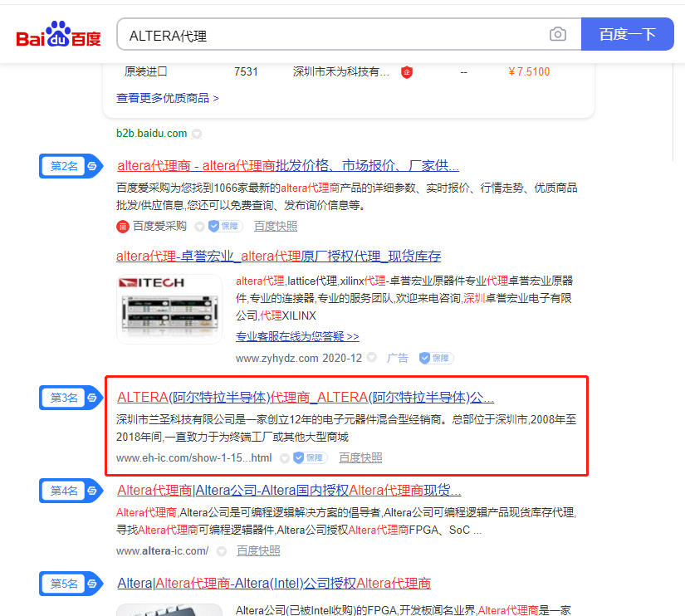Expand dropdown arrow beside 百度爱采购
Viewport: 685px width, 616px height.
coord(199,227)
